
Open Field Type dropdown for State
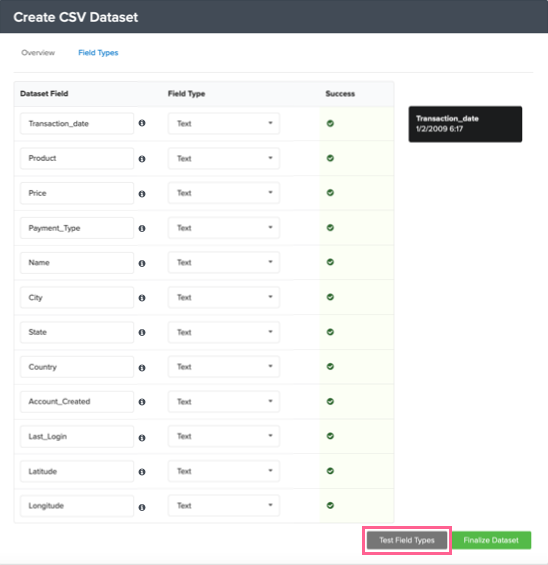[224, 332]
